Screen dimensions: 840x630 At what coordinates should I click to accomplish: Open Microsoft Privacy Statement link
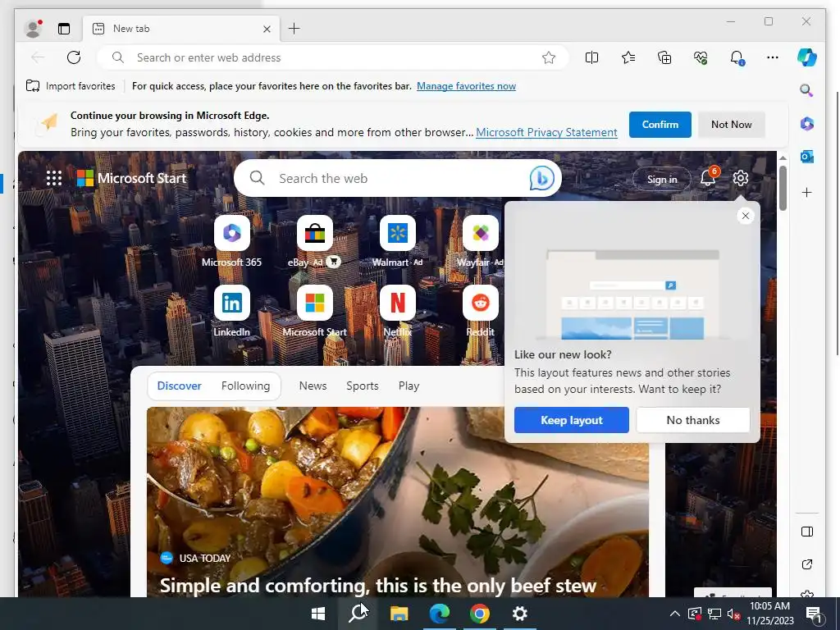click(546, 132)
